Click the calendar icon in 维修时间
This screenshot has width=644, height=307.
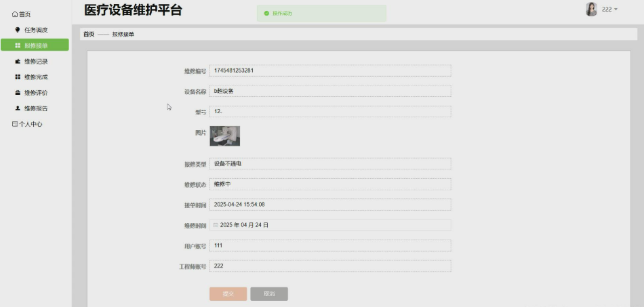point(216,225)
